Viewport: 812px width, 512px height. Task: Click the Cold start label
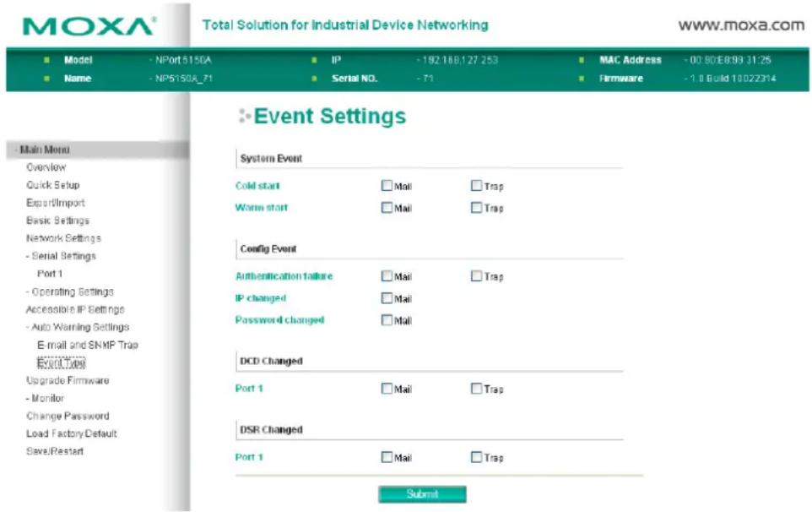(257, 186)
